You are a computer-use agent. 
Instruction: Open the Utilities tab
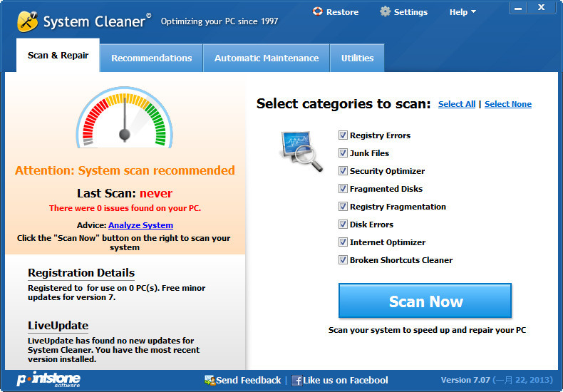pos(357,58)
